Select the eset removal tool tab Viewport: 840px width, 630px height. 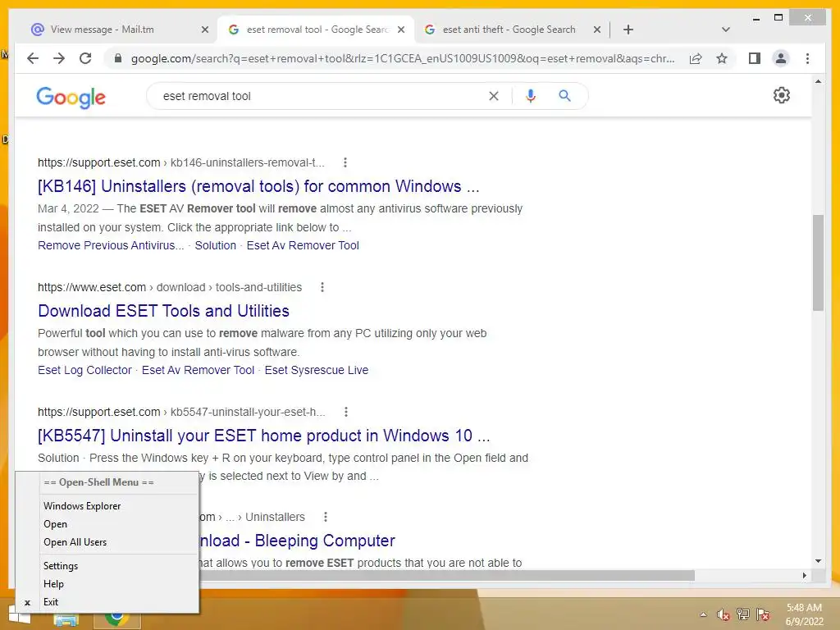(x=316, y=30)
